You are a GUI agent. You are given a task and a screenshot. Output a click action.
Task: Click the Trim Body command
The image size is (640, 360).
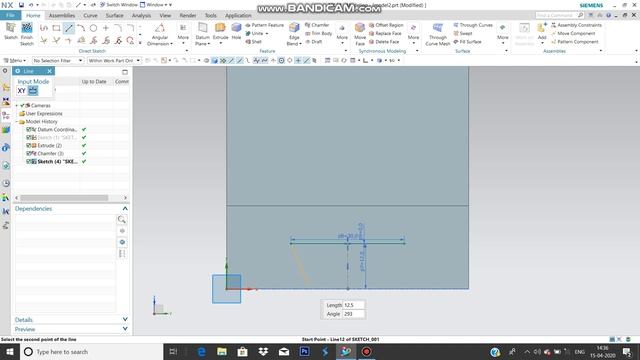pos(319,33)
